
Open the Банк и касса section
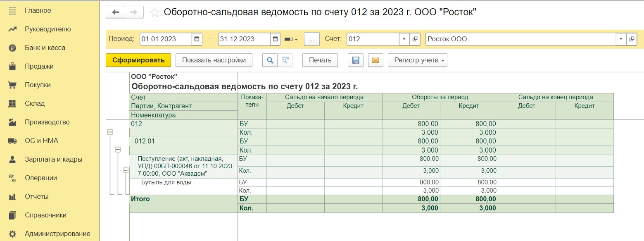(x=45, y=48)
